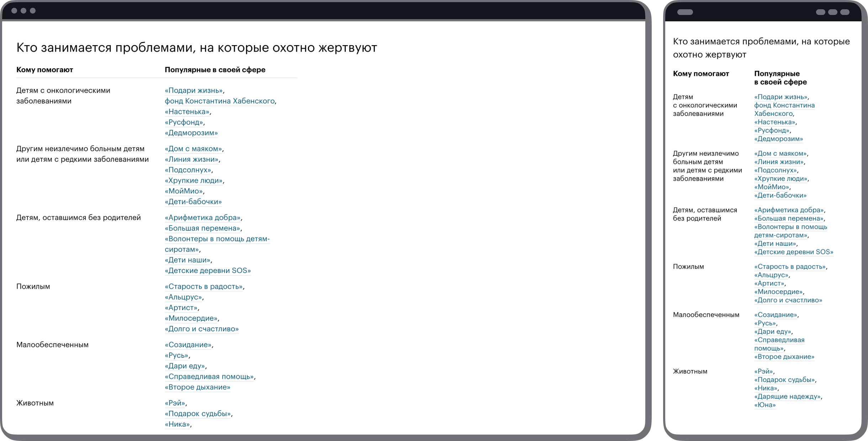Follow «Русь» link in desktop window

[176, 356]
